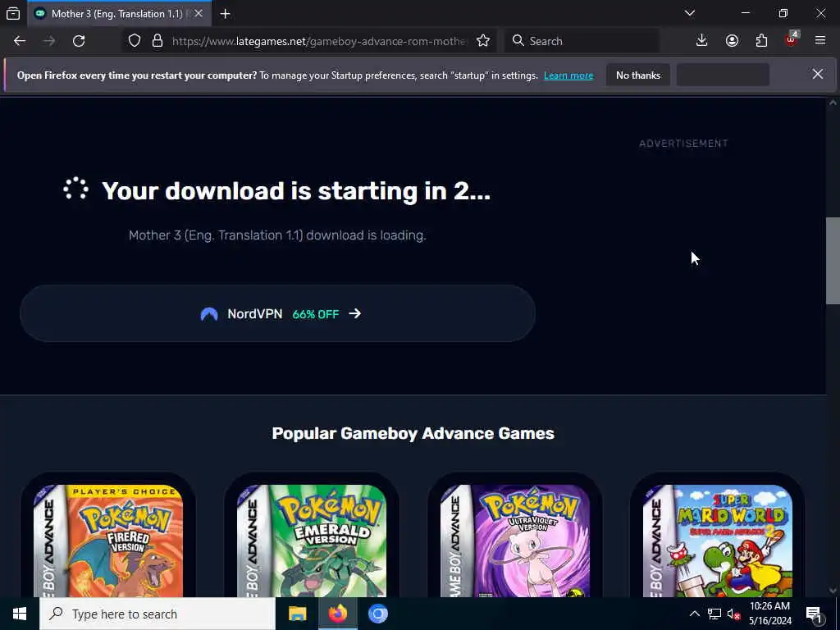
Task: Open a new tab with plus button
Action: 226,13
